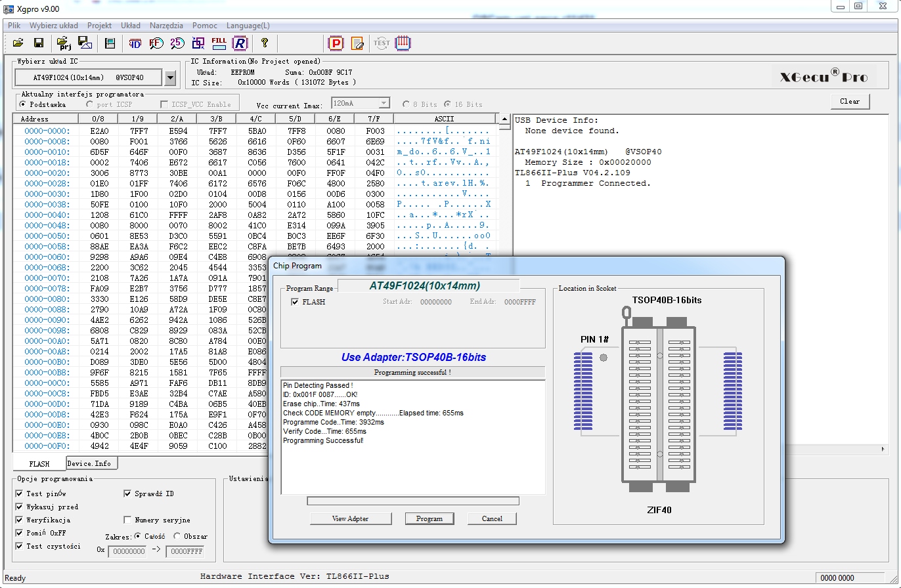Uncheck the Weryfikacja option
This screenshot has width=901, height=588.
[x=20, y=520]
